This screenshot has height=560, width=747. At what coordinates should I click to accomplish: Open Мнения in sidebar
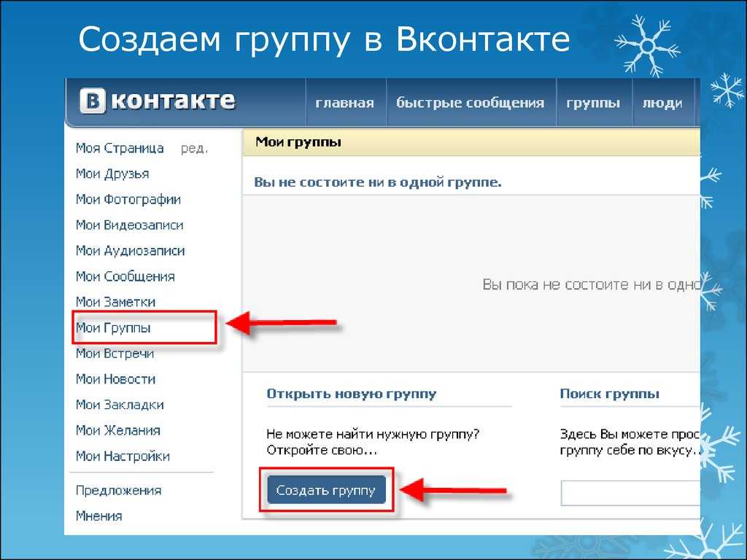99,516
